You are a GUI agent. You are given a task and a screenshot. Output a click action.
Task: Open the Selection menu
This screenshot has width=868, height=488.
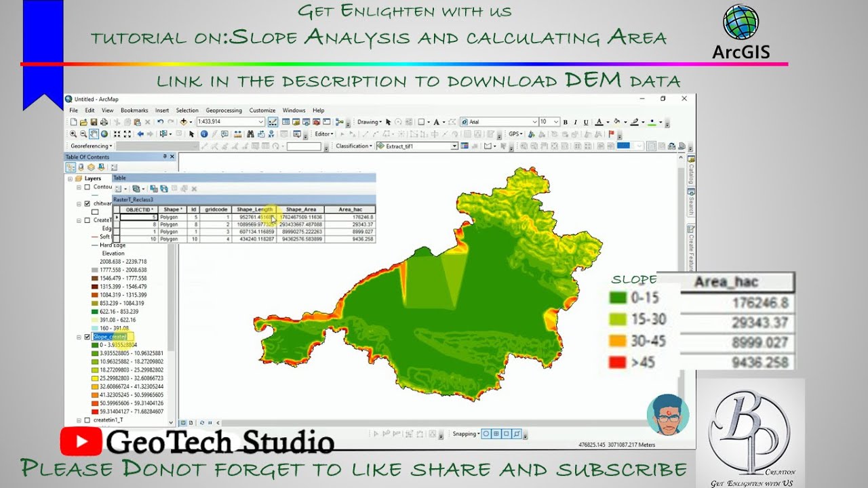(187, 110)
